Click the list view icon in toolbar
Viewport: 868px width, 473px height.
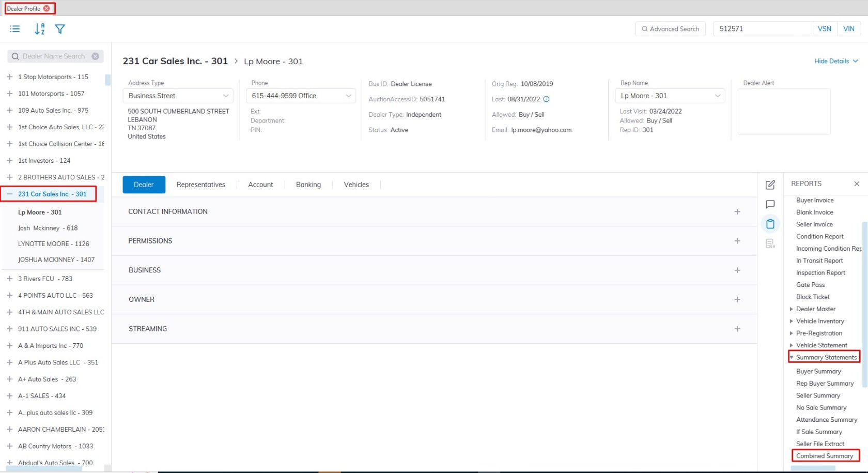click(x=15, y=29)
